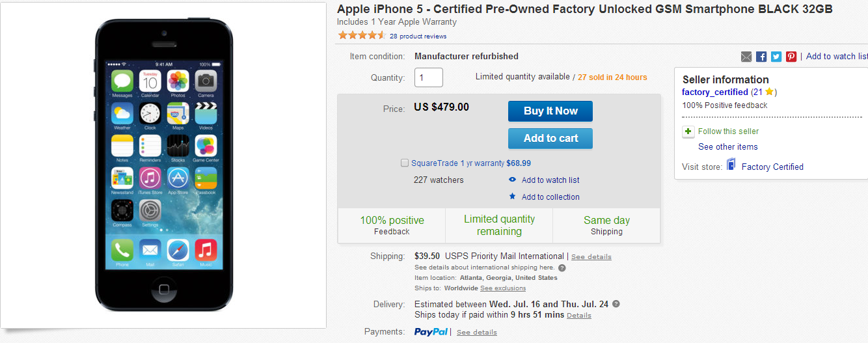Share this item on Facebook
Image resolution: width=868 pixels, height=343 pixels.
coord(761,57)
